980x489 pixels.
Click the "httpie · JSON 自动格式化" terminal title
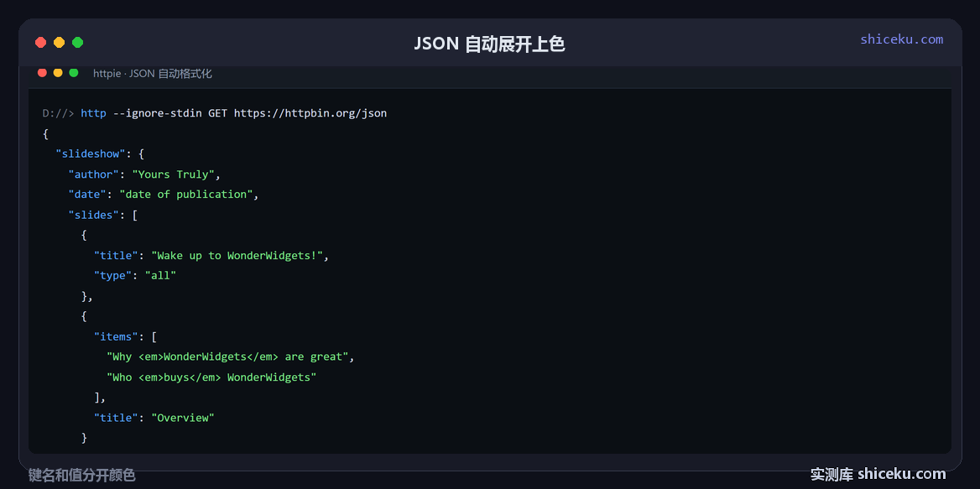pyautogui.click(x=153, y=74)
